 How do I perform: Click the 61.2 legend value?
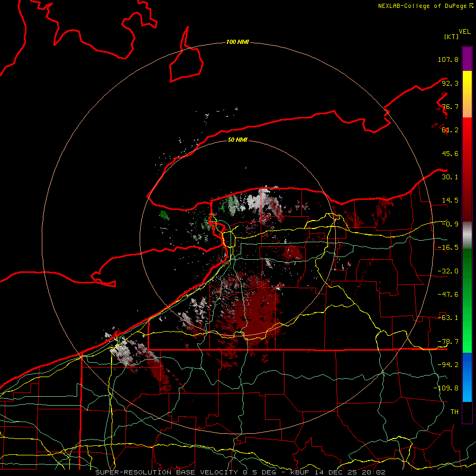(450, 130)
